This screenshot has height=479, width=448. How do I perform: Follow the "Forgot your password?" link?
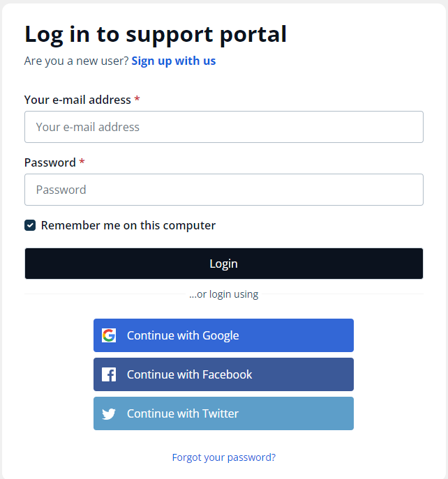(x=224, y=457)
